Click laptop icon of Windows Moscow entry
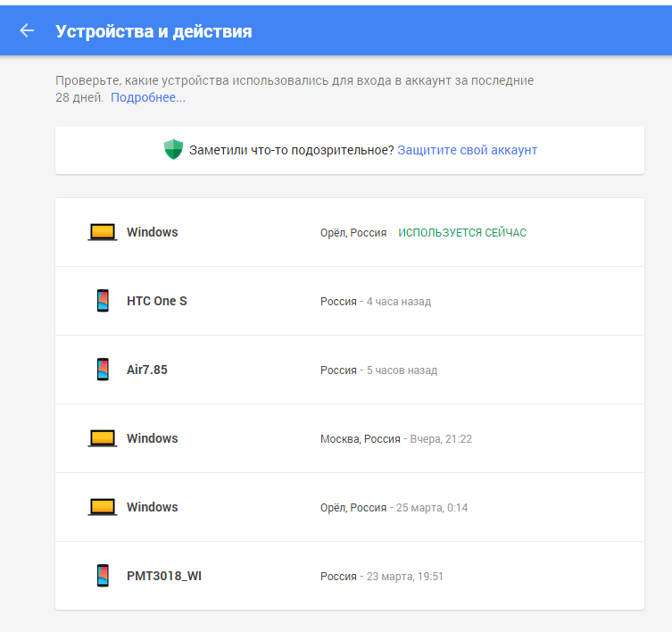 click(103, 438)
